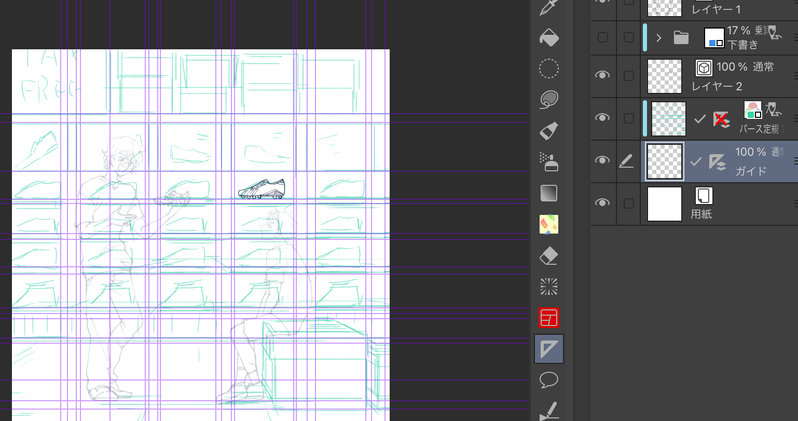Viewport: 798px width, 421px height.
Task: Select the パース定規 layer thumbnail
Action: [x=669, y=119]
